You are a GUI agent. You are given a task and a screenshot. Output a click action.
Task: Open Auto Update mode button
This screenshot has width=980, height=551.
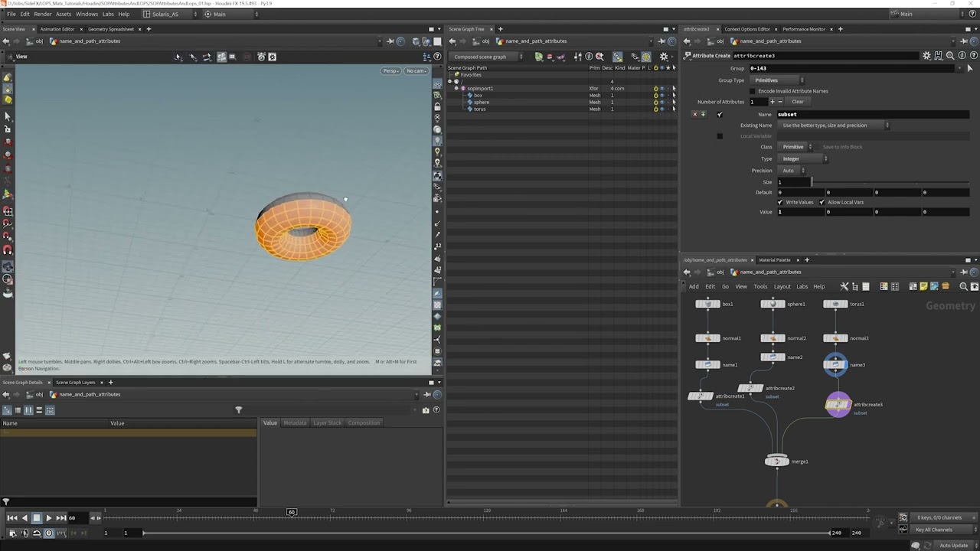[954, 546]
